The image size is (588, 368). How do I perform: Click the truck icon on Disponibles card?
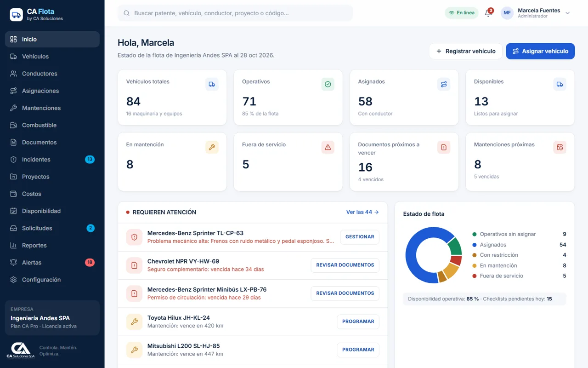(x=560, y=84)
